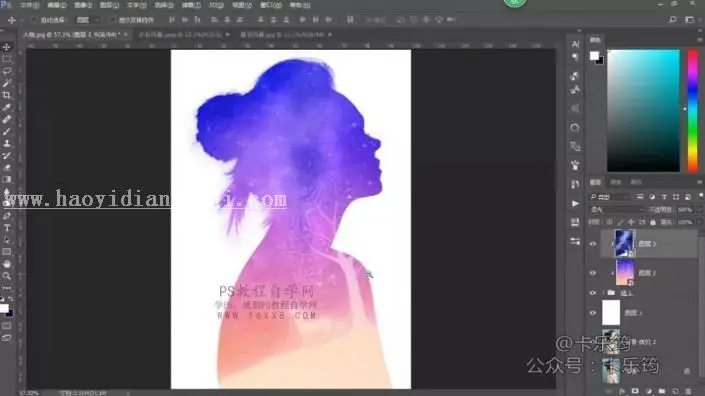Select the white layer thumbnail

click(611, 313)
